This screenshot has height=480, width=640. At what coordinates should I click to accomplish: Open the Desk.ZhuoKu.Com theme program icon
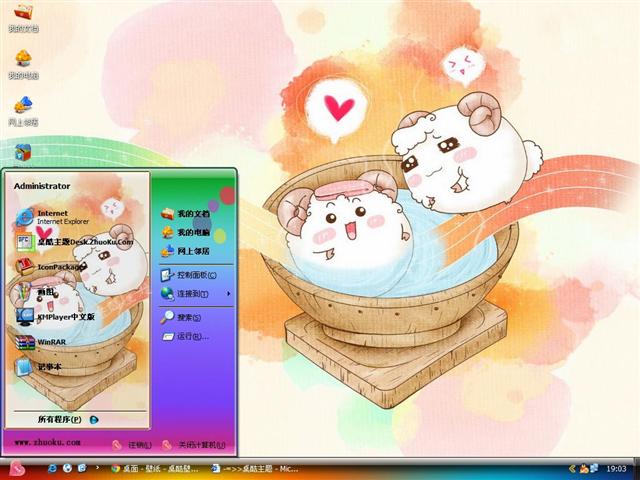[x=74, y=242]
